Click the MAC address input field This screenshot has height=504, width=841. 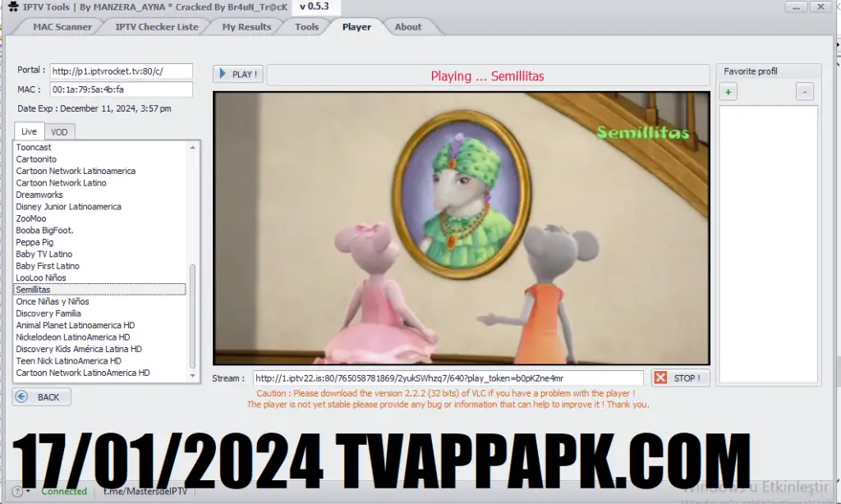pyautogui.click(x=122, y=89)
